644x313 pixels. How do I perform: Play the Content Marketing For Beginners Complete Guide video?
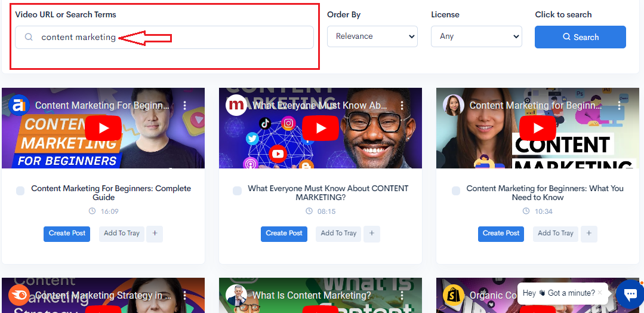(x=103, y=128)
